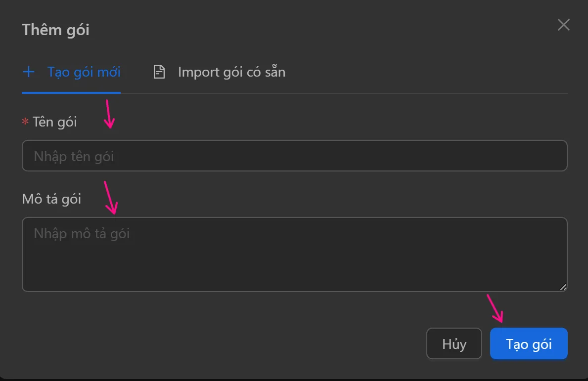Click the resize grip on the description textarea
This screenshot has width=588, height=381.
[563, 288]
